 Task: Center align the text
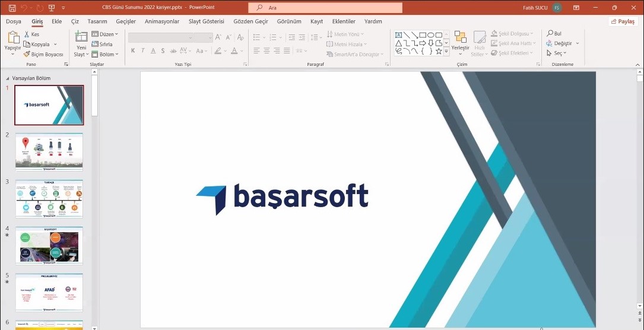click(x=267, y=50)
